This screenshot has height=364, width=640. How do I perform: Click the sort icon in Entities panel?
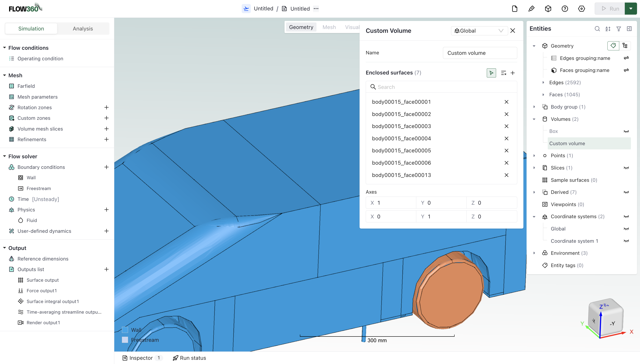point(608,29)
